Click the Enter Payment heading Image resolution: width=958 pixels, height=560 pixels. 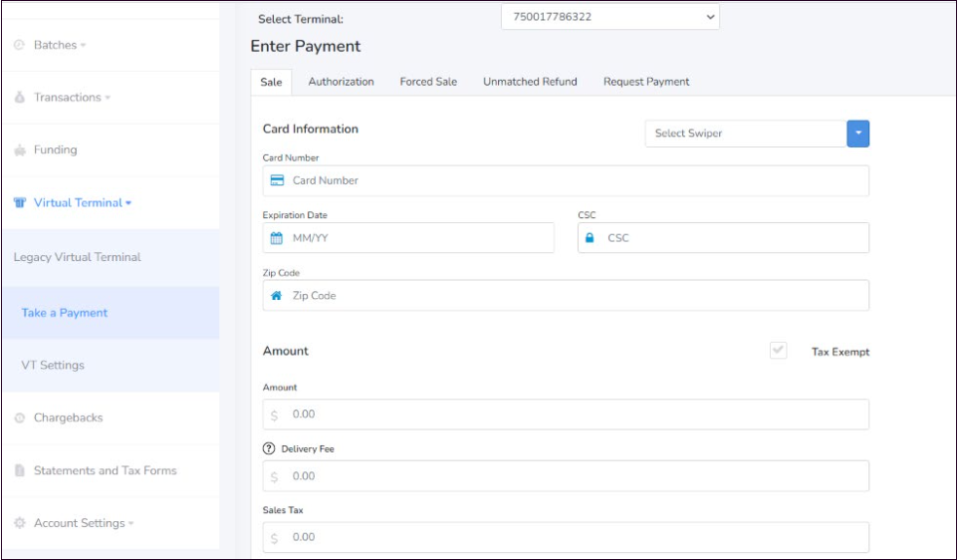click(x=305, y=47)
